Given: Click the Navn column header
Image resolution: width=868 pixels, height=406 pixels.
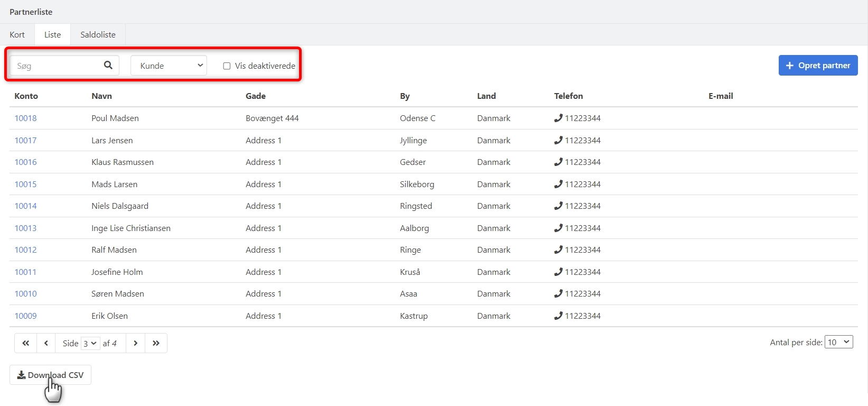Looking at the screenshot, I should (101, 96).
